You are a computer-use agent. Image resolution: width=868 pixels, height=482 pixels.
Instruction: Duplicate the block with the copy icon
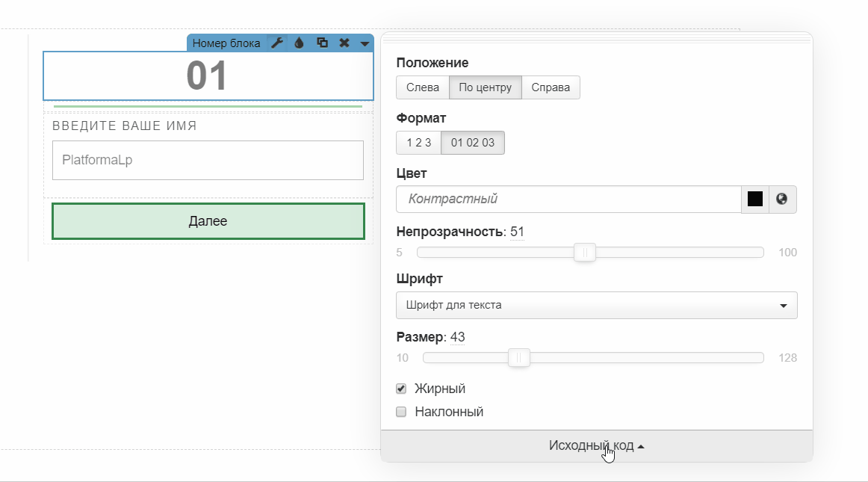click(322, 43)
